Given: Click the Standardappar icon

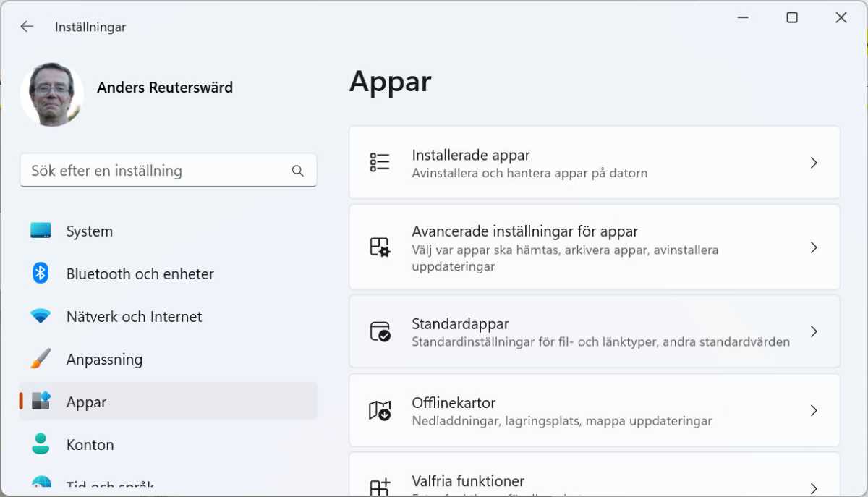Looking at the screenshot, I should pos(380,331).
